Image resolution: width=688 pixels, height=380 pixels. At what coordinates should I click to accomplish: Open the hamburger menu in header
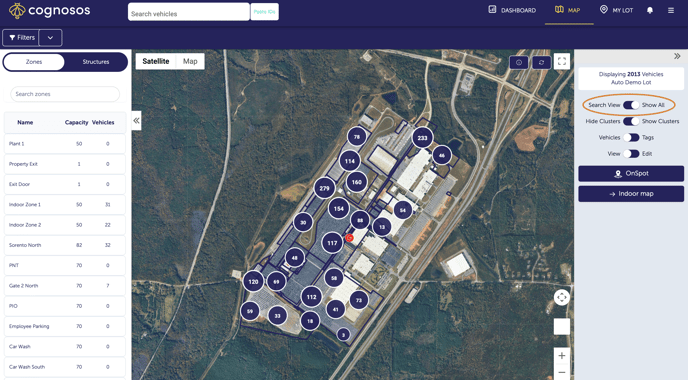pos(671,10)
